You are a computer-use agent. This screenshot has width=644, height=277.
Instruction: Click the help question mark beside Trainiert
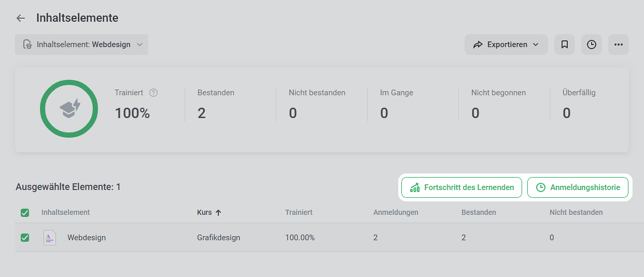pos(153,93)
